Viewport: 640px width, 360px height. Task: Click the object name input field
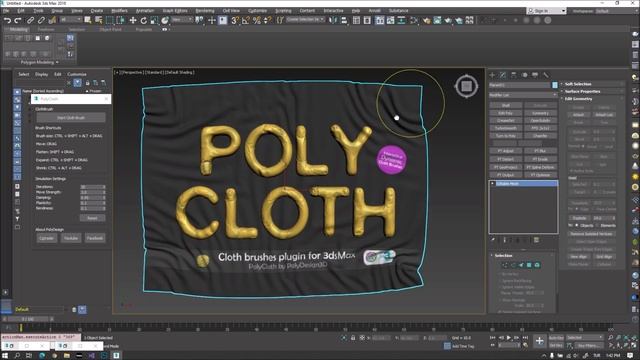pyautogui.click(x=520, y=85)
